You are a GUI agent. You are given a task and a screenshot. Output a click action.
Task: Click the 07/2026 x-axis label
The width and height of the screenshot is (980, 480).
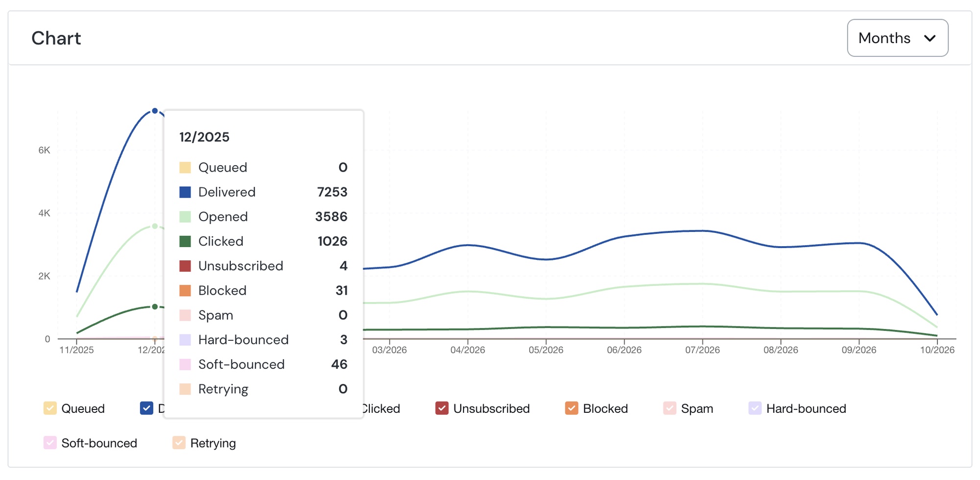[703, 350]
